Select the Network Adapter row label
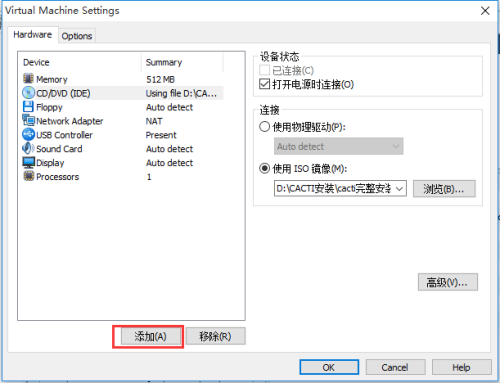 point(70,121)
